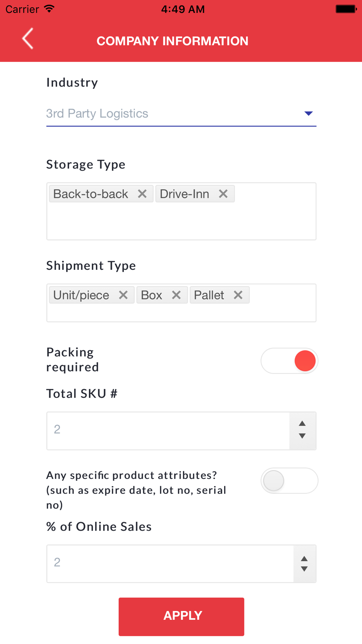
Task: Open the Industry dropdown arrow
Action: [308, 113]
